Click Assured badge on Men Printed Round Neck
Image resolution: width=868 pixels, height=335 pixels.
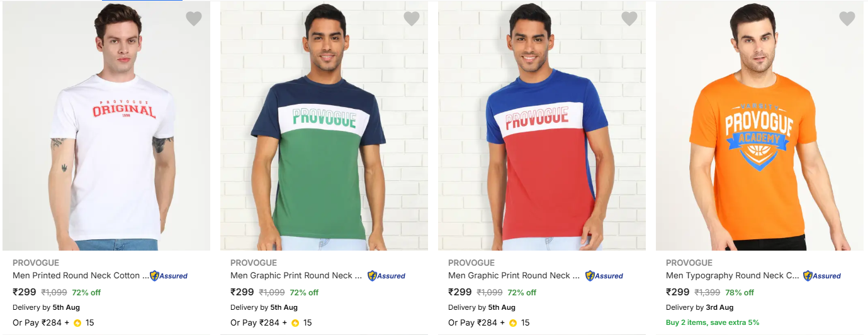169,276
